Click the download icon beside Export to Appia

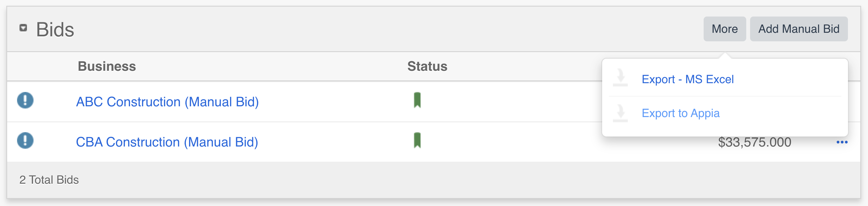pos(620,113)
